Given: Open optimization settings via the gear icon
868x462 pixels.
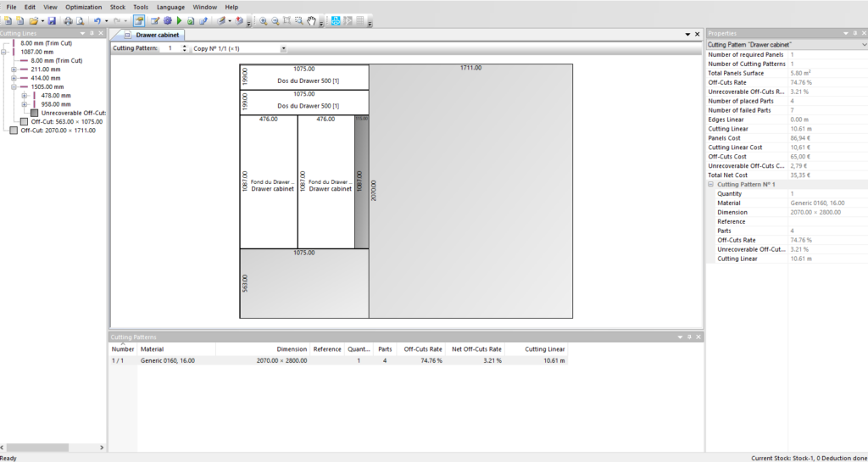Looking at the screenshot, I should pyautogui.click(x=167, y=21).
